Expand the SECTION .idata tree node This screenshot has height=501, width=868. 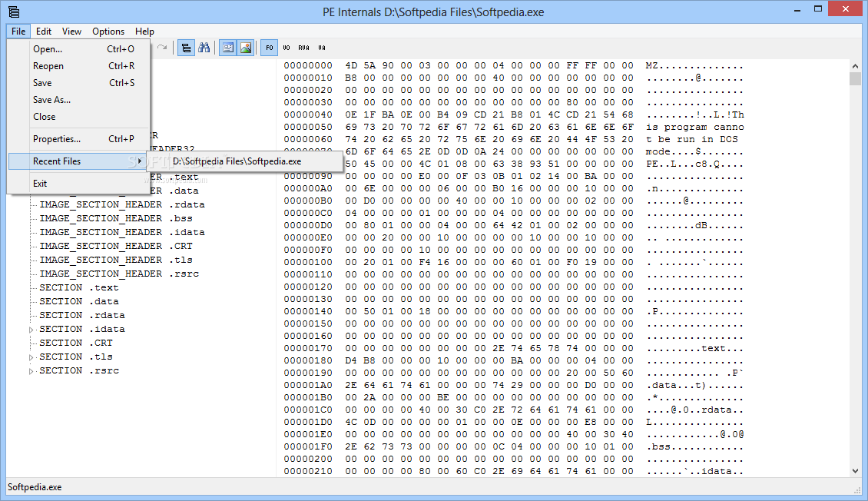click(31, 330)
